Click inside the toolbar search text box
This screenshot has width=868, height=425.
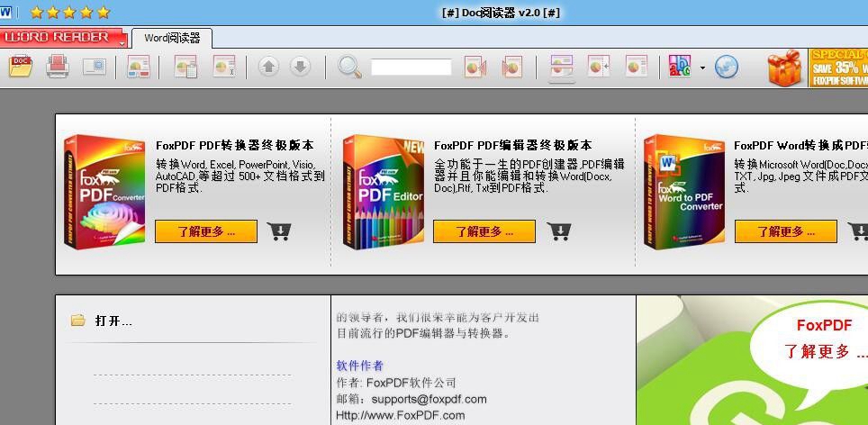pos(411,68)
